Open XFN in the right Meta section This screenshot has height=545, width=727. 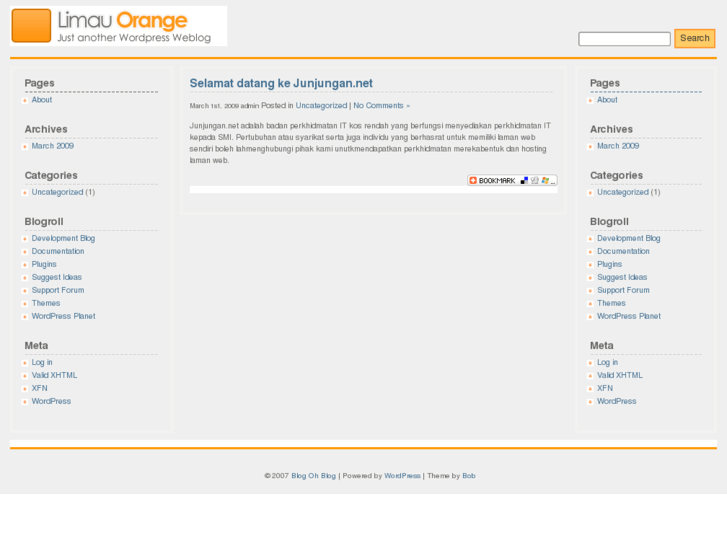(605, 388)
